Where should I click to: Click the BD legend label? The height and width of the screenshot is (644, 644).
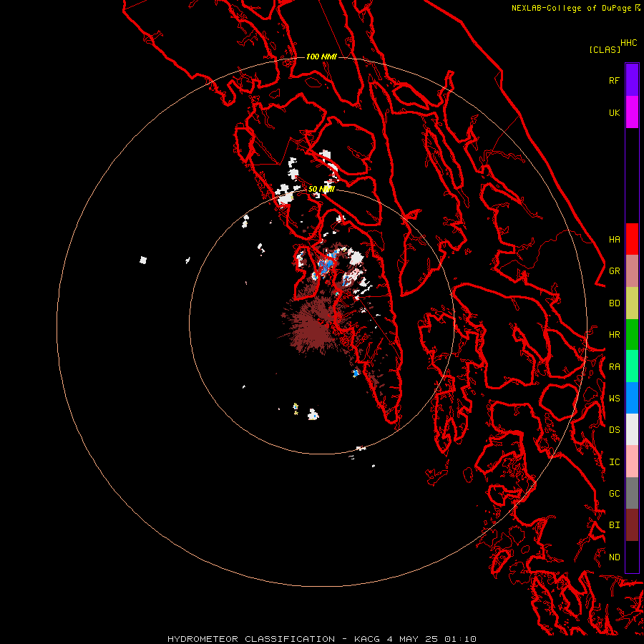click(614, 303)
